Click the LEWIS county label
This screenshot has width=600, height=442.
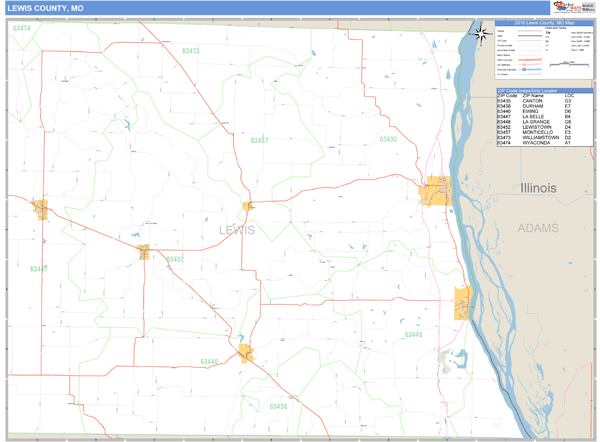coord(236,231)
